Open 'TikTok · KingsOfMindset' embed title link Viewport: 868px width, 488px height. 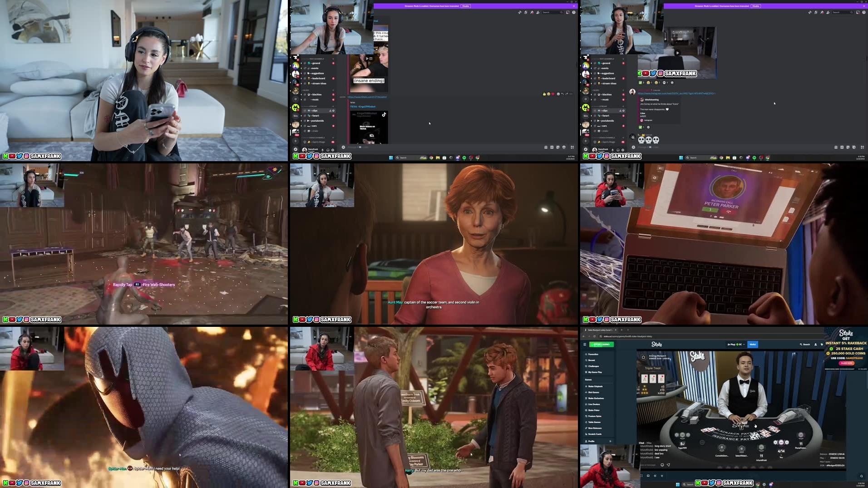click(363, 107)
